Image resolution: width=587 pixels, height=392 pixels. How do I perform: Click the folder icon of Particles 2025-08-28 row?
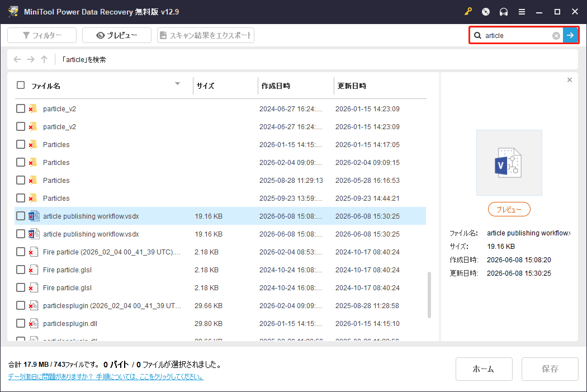point(33,180)
